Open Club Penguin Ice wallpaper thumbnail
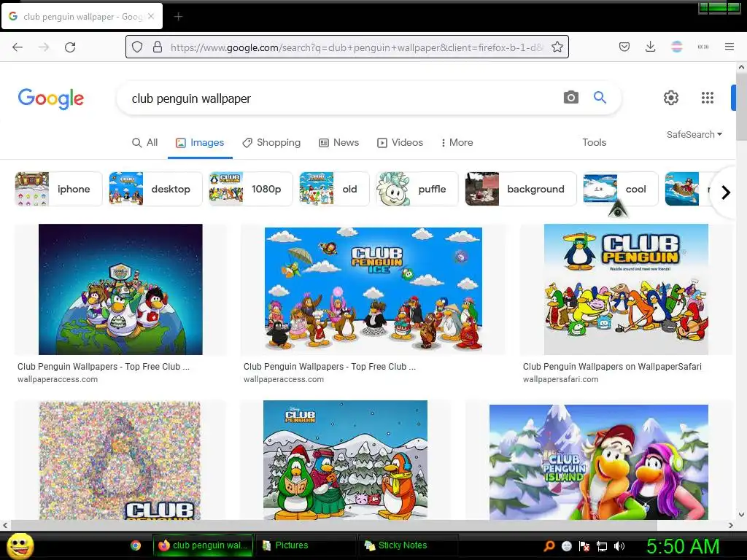The width and height of the screenshot is (747, 560). [373, 289]
